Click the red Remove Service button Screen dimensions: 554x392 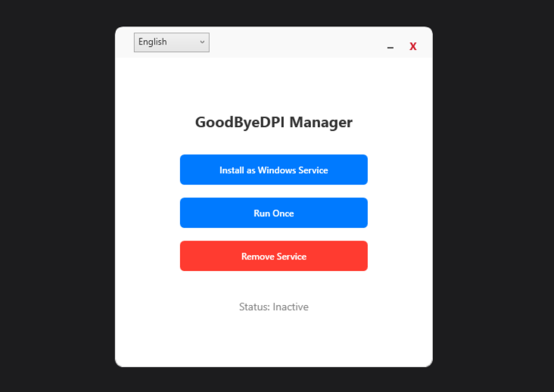pyautogui.click(x=273, y=256)
